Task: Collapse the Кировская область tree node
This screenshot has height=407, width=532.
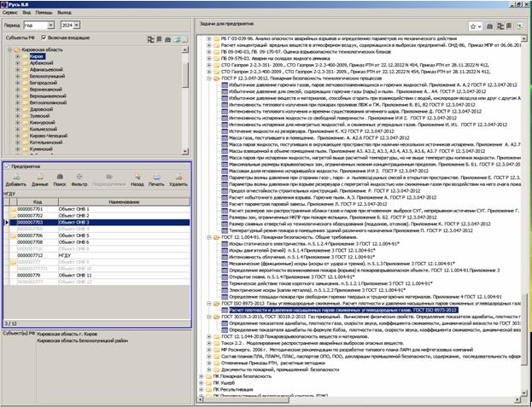Action: pos(9,51)
